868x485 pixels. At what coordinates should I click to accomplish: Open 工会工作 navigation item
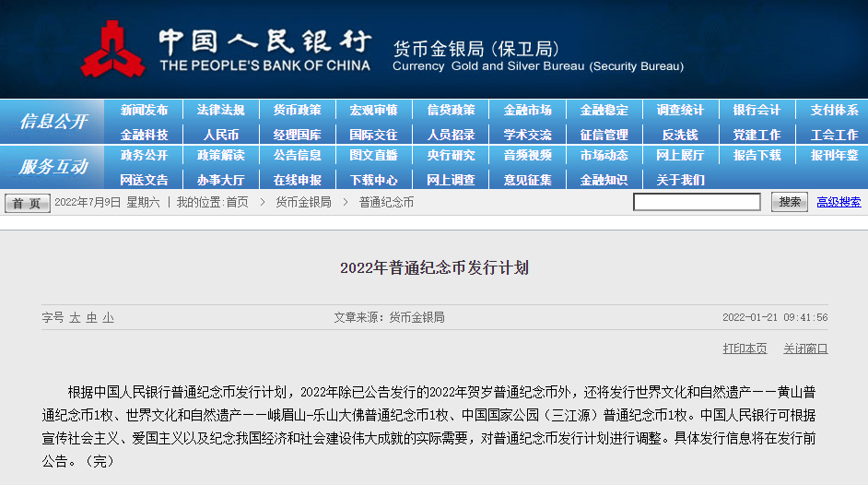(834, 135)
